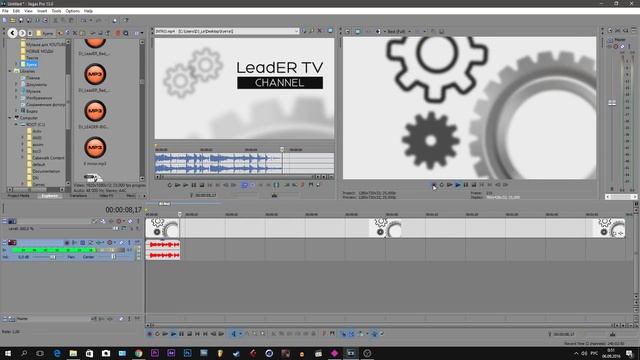
Task: Click Pause in the main timeline transport
Action: pyautogui.click(x=182, y=334)
